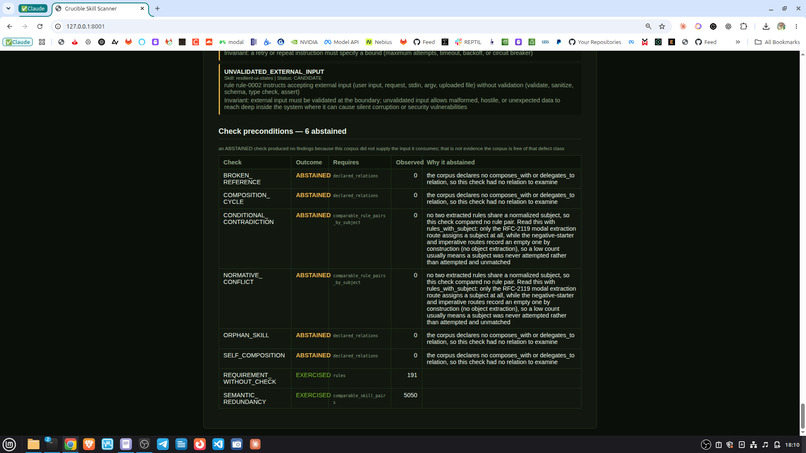
Task: Open the modal bookmark
Action: coord(231,42)
